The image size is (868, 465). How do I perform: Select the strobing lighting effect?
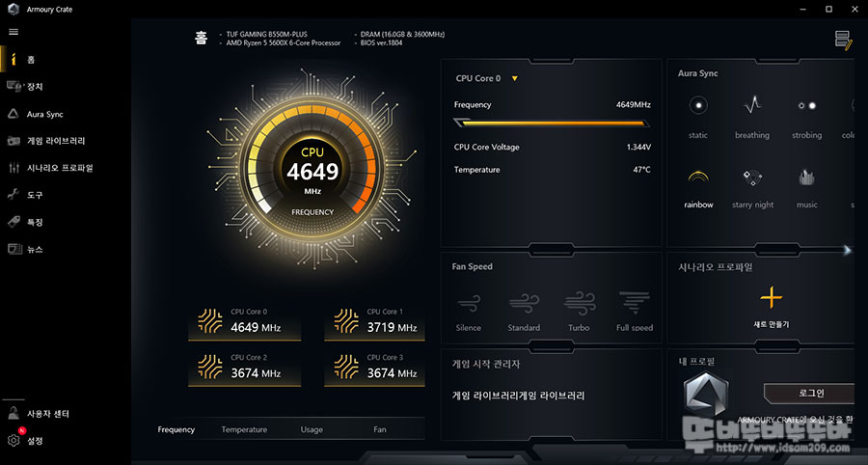click(x=806, y=118)
